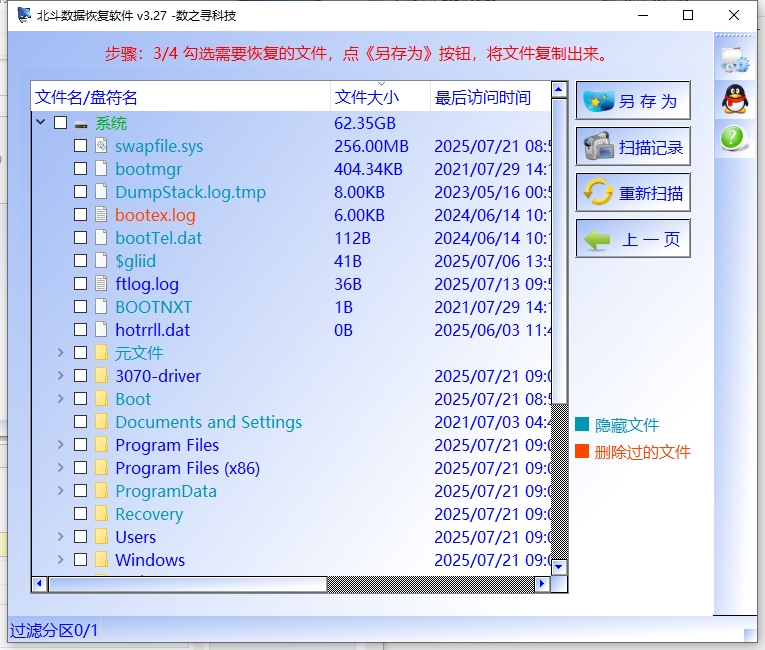Check the 系统 drive checkbox

click(x=60, y=122)
